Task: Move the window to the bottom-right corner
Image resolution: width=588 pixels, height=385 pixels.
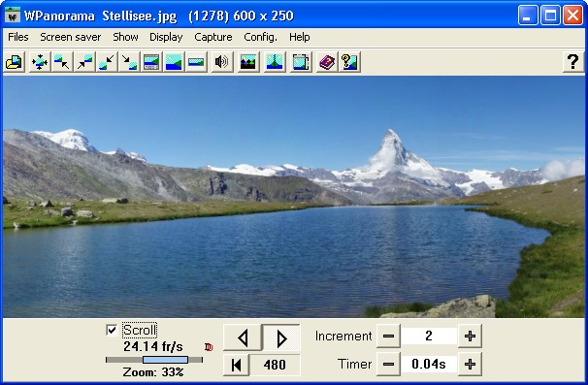Action: point(129,62)
